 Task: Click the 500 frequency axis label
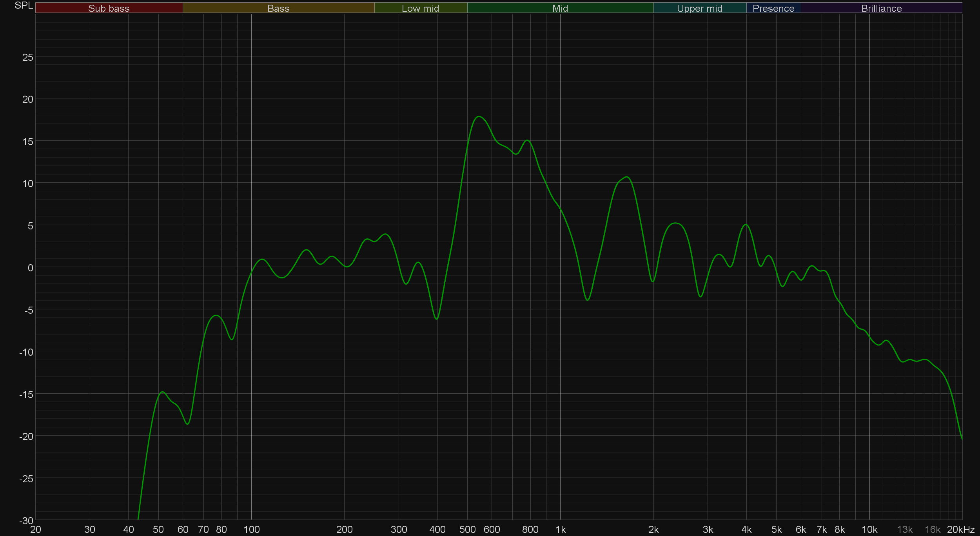click(467, 530)
